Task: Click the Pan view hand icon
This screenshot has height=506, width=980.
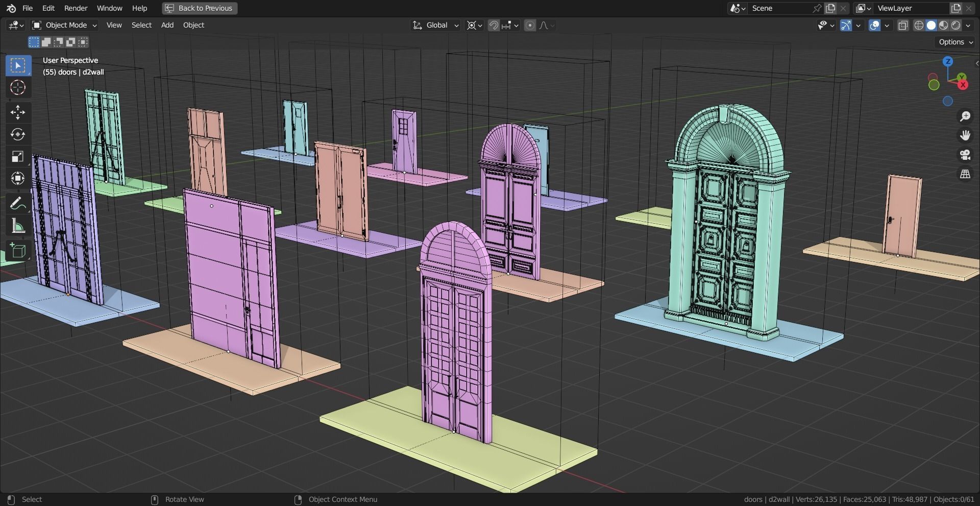Action: click(x=965, y=135)
